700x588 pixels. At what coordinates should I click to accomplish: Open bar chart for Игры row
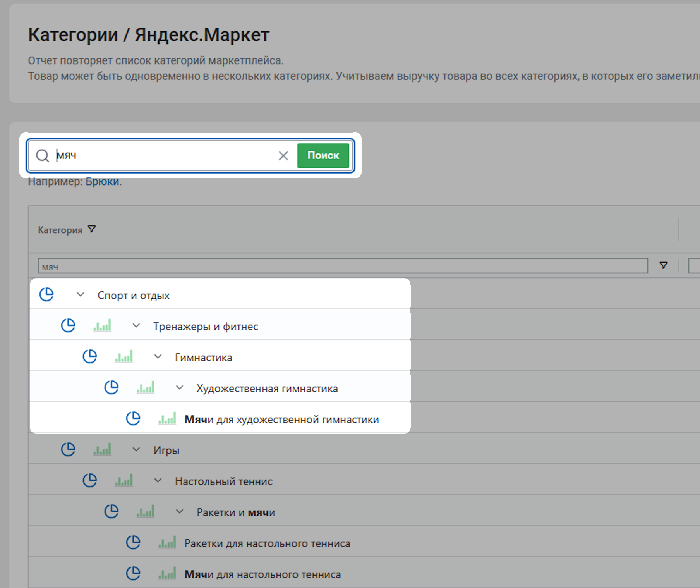(x=102, y=449)
